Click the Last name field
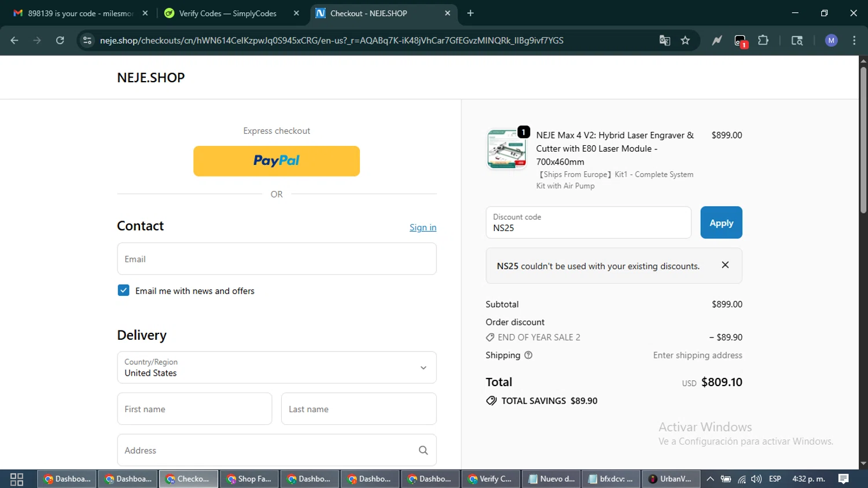 (x=359, y=409)
